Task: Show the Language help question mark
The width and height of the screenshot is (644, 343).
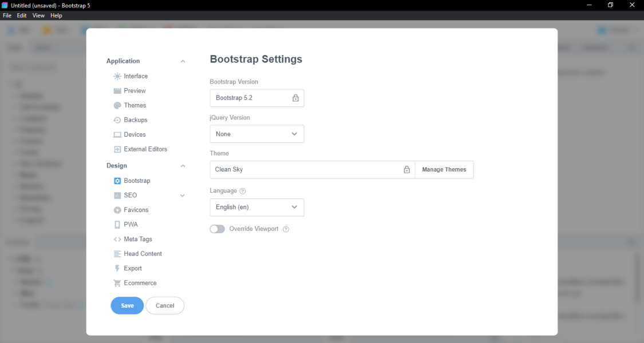Action: click(242, 191)
